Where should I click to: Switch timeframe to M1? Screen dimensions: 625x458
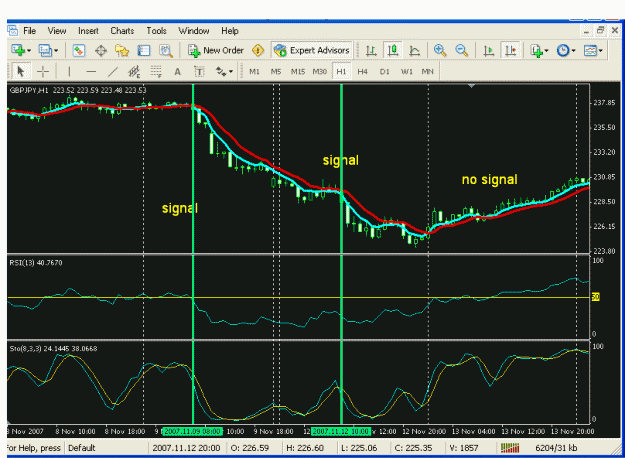coord(254,72)
